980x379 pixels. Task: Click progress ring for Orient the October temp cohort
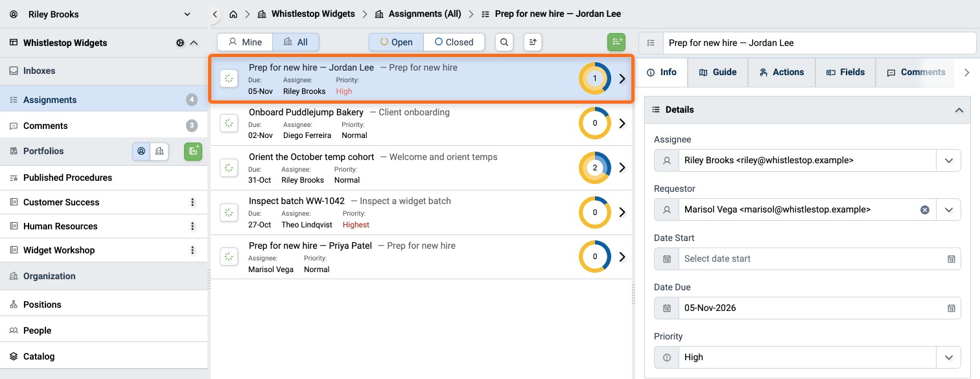pos(595,168)
